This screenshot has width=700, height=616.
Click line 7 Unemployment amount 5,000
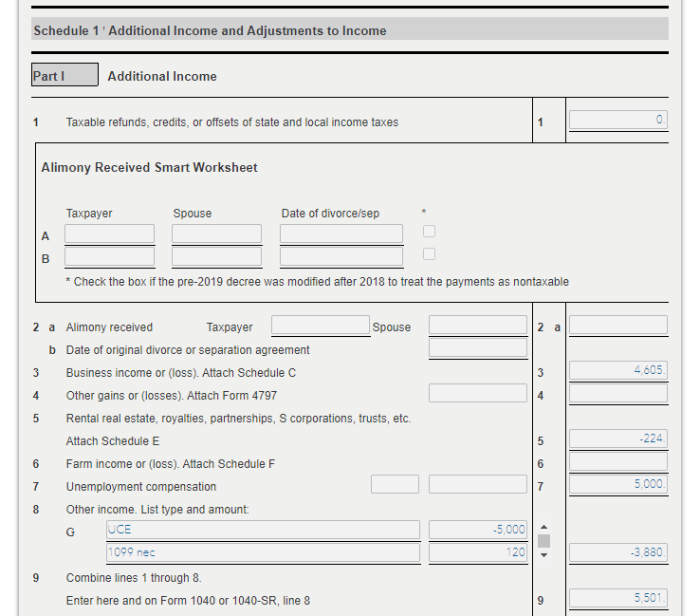618,484
